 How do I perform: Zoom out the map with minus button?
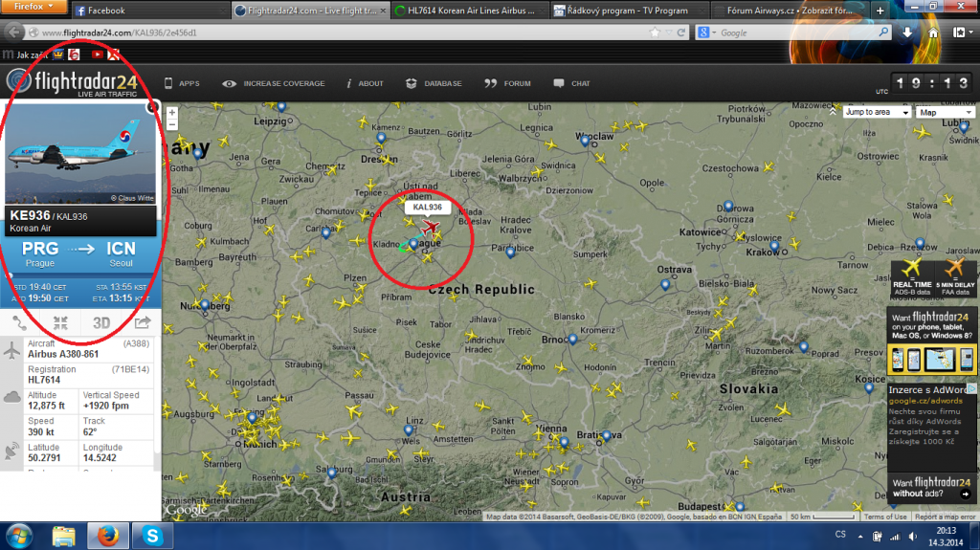pos(172,124)
